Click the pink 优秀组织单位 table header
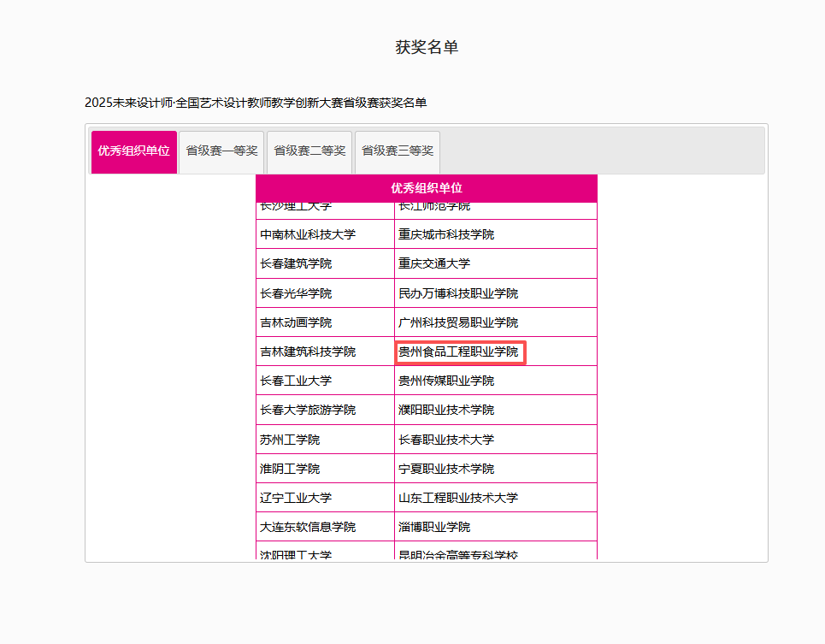Image resolution: width=825 pixels, height=644 pixels. coord(427,188)
